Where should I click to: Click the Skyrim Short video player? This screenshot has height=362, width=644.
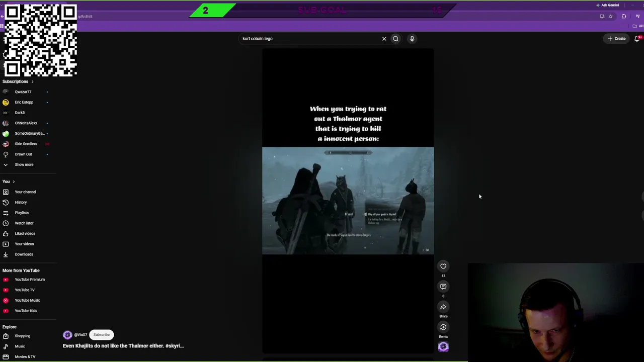click(x=348, y=201)
